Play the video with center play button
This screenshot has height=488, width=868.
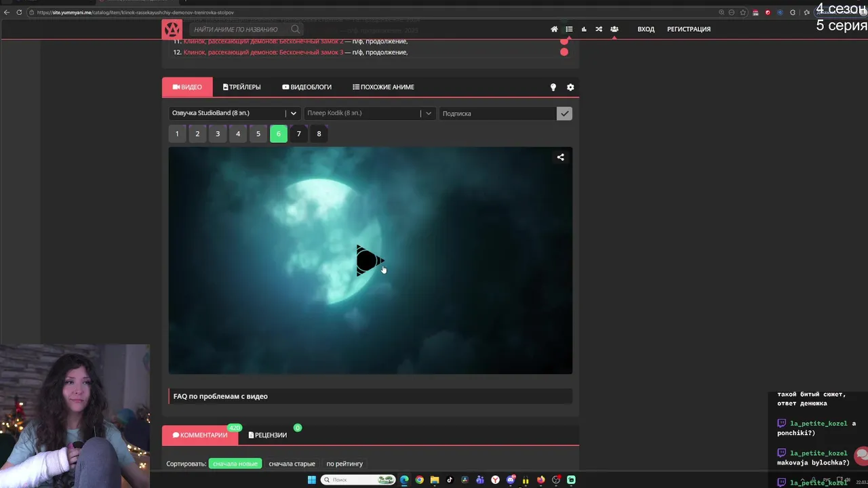[x=370, y=261]
